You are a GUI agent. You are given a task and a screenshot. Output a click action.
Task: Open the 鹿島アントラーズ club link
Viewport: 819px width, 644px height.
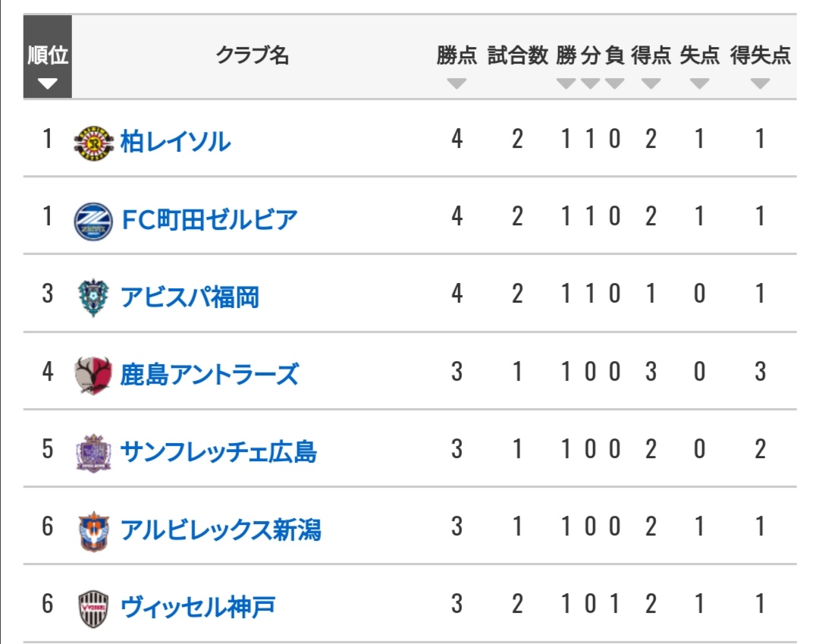click(x=209, y=375)
